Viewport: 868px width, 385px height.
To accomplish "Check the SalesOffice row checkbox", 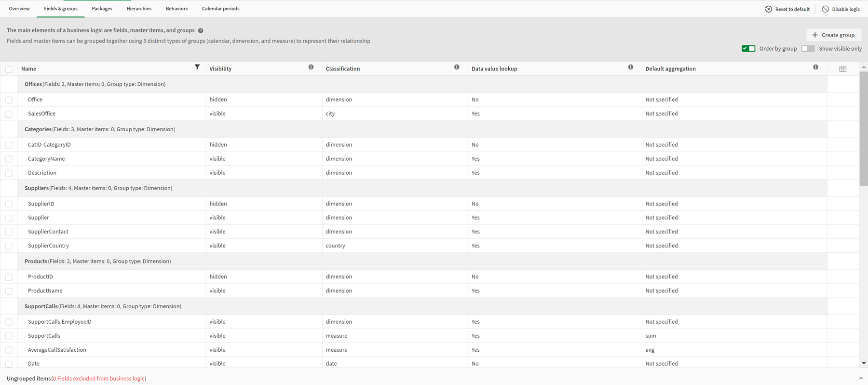I will coord(9,114).
